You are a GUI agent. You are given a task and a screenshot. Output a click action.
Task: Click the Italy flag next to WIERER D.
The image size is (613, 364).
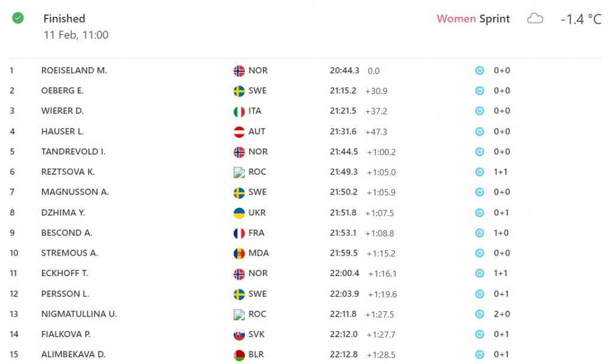[239, 111]
